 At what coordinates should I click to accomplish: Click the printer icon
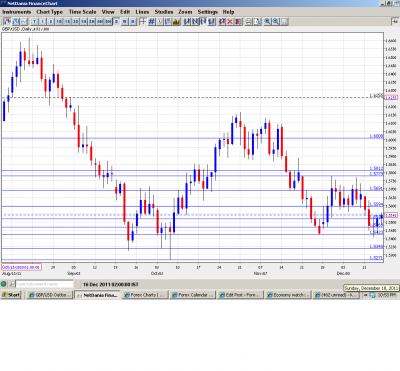[249, 22]
